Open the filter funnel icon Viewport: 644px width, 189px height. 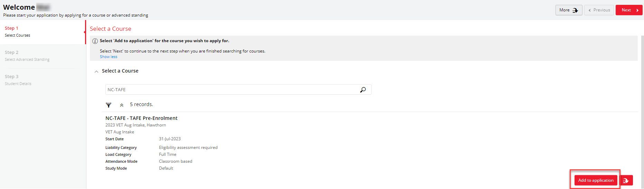pyautogui.click(x=109, y=105)
